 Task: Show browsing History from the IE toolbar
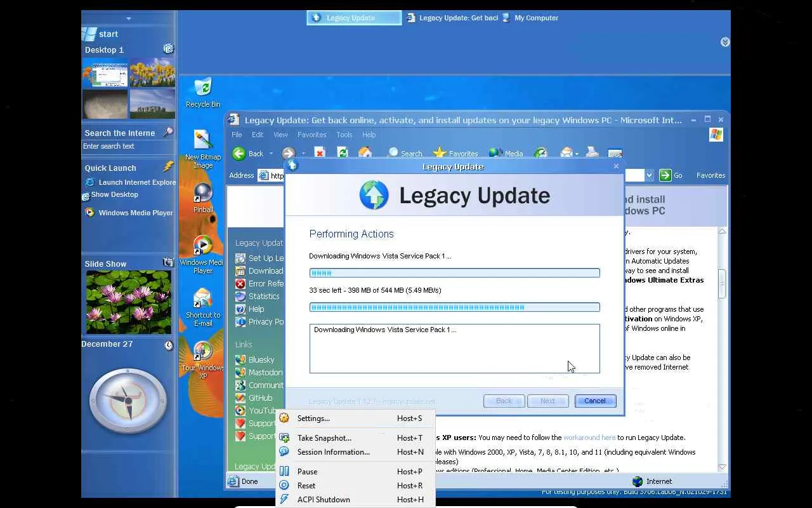click(540, 153)
